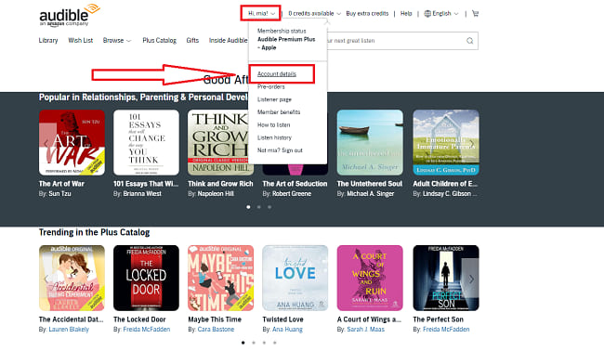Click author Brianna Wiest
The width and height of the screenshot is (604, 364).
pyautogui.click(x=142, y=194)
